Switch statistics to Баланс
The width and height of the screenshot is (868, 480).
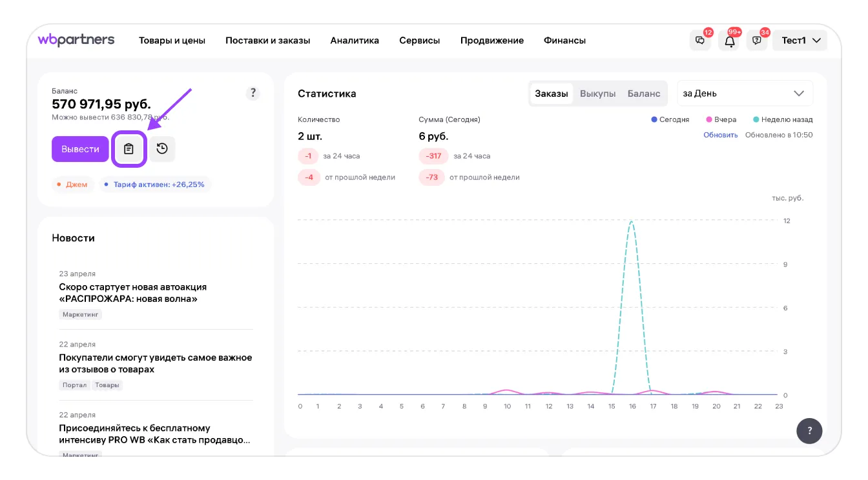(x=643, y=94)
